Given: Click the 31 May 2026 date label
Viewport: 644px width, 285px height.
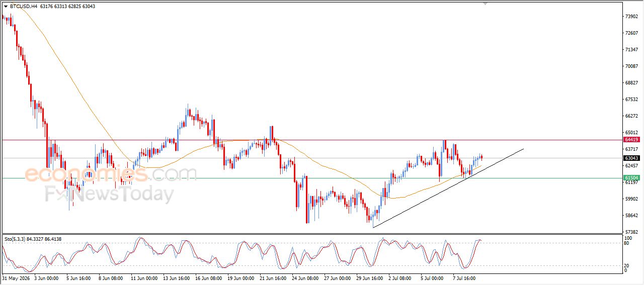Looking at the screenshot, I should (15, 277).
